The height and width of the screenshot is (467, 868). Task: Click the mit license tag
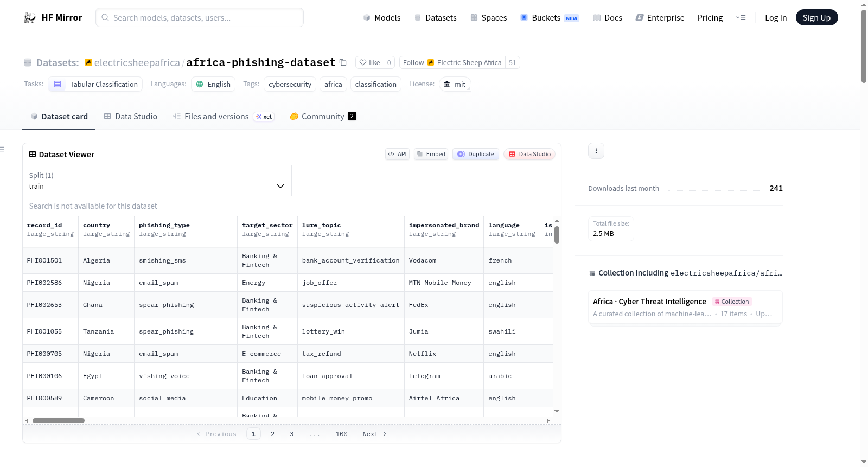(x=455, y=84)
